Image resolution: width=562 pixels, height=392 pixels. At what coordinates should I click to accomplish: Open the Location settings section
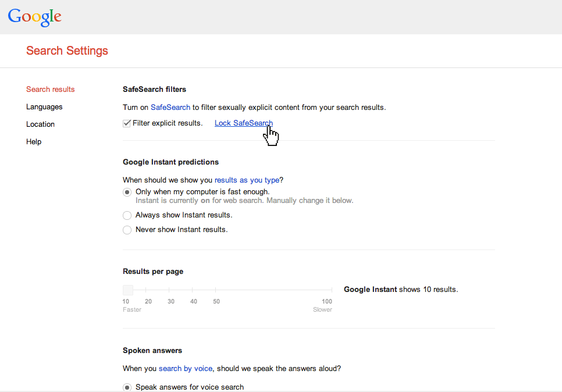[40, 124]
